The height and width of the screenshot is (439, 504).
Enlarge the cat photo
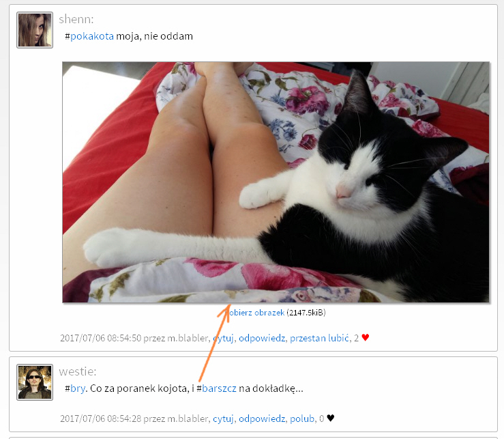(276, 182)
